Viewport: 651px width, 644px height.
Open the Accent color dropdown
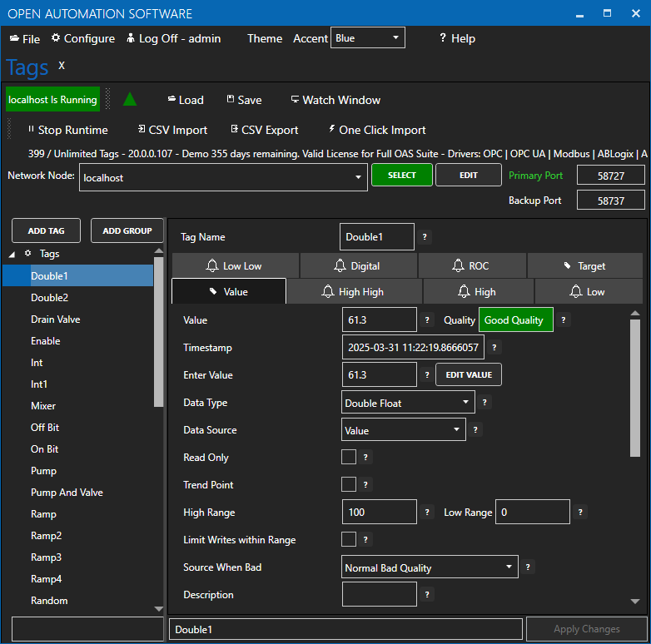coord(367,38)
